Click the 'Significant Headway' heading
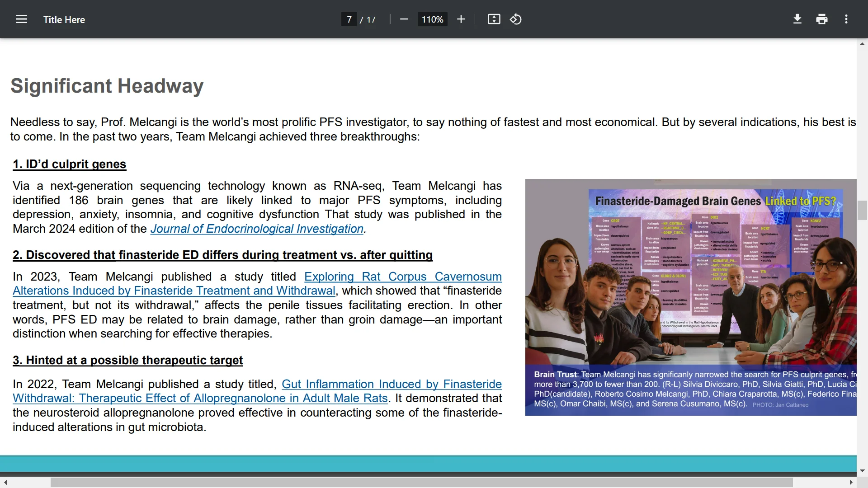This screenshot has width=868, height=488. coord(107,86)
